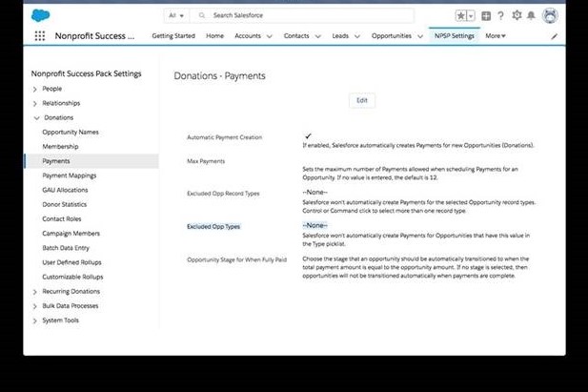588x392 pixels.
Task: Open Donor Statistics settings
Action: [65, 204]
